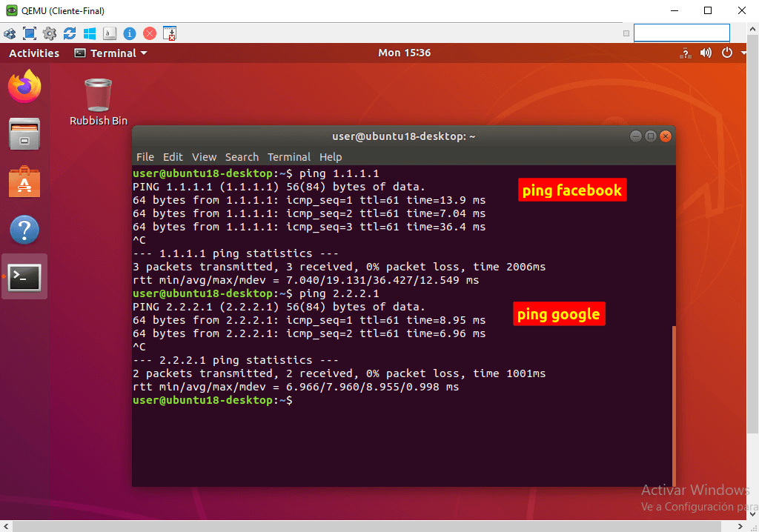Click the empty input field in the viewer toolbar
Image resolution: width=759 pixels, height=532 pixels.
[682, 33]
